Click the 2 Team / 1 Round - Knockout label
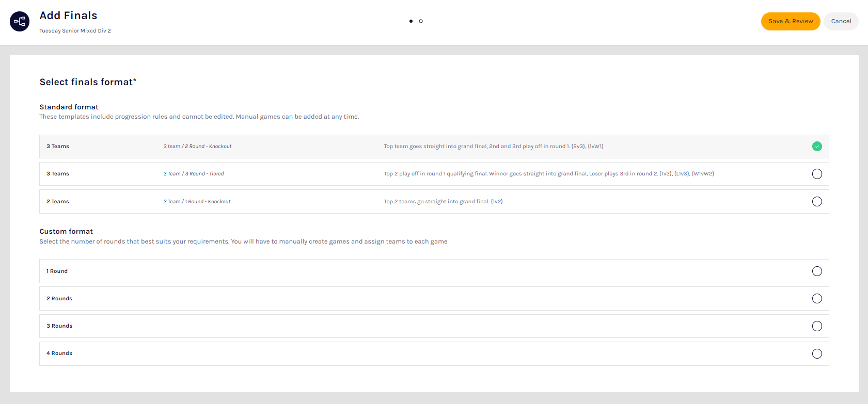Screen dimensions: 868x404 [197, 202]
